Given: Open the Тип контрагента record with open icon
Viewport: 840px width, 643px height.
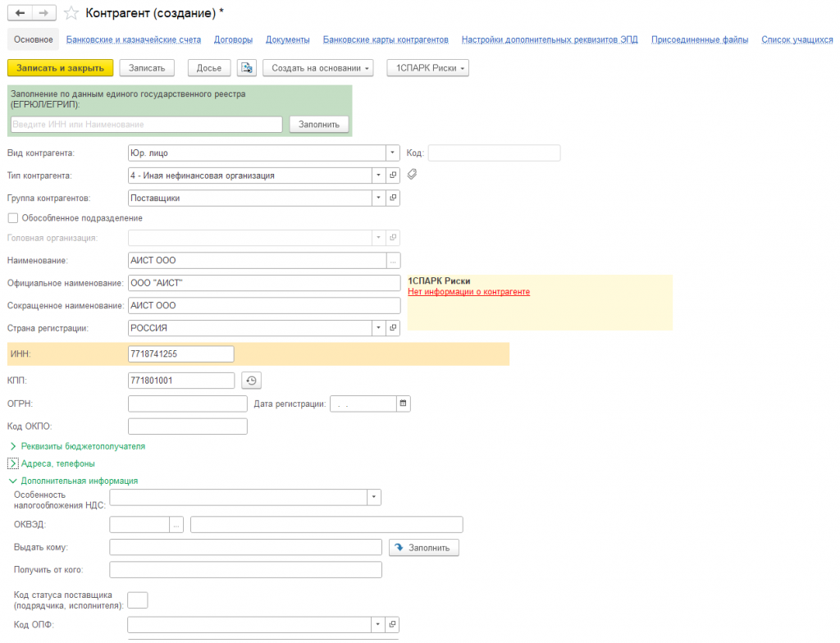Looking at the screenshot, I should [x=393, y=176].
